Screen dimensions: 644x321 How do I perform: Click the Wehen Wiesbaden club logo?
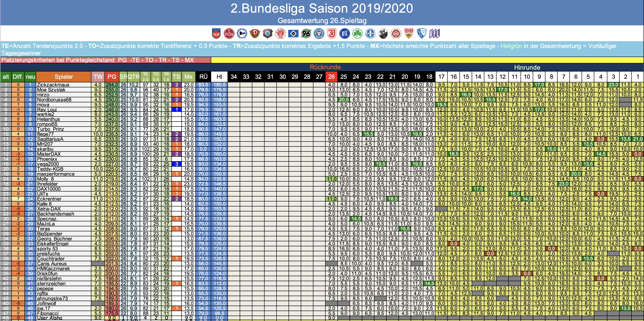tap(396, 34)
